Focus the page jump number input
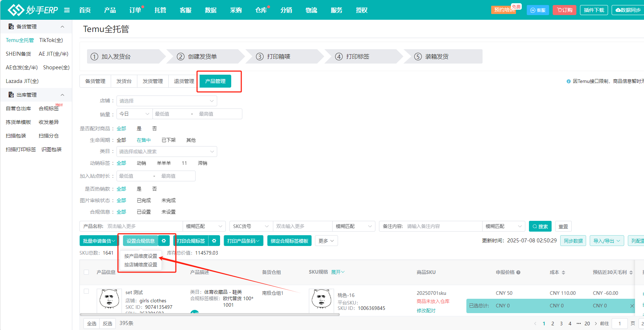The height and width of the screenshot is (330, 644). click(x=620, y=324)
